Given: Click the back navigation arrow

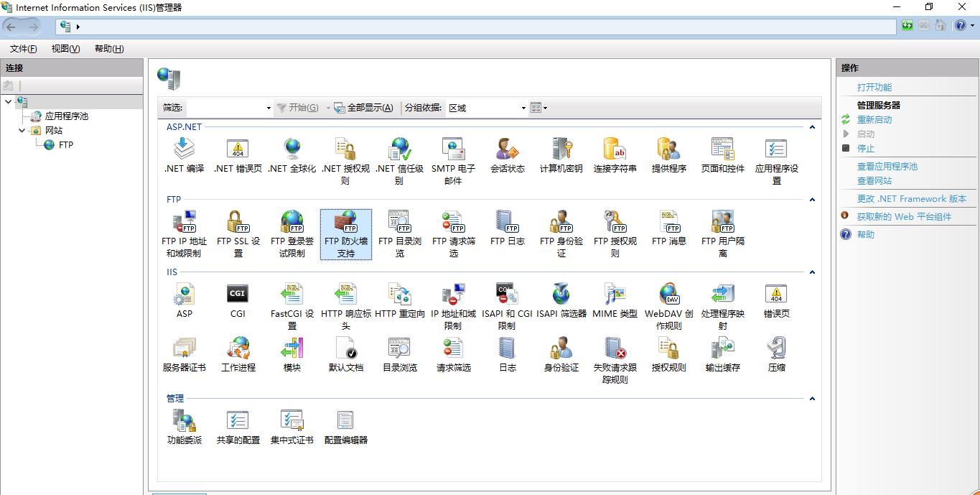Looking at the screenshot, I should pos(11,27).
